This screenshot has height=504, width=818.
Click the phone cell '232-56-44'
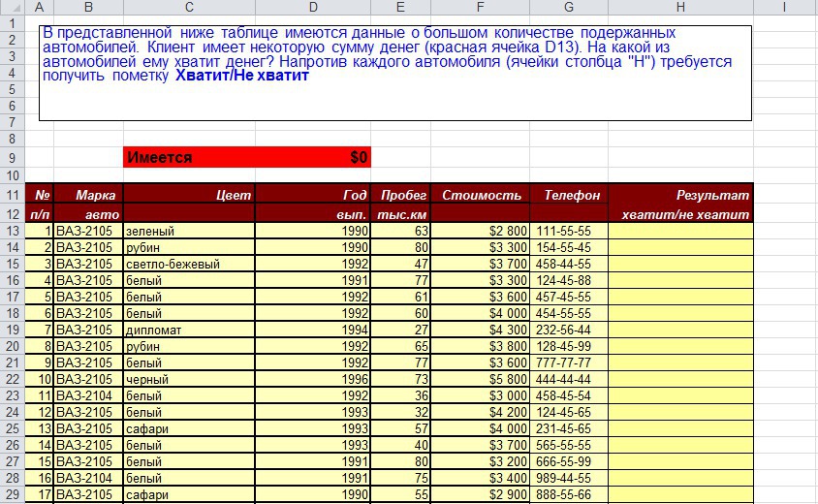(569, 330)
